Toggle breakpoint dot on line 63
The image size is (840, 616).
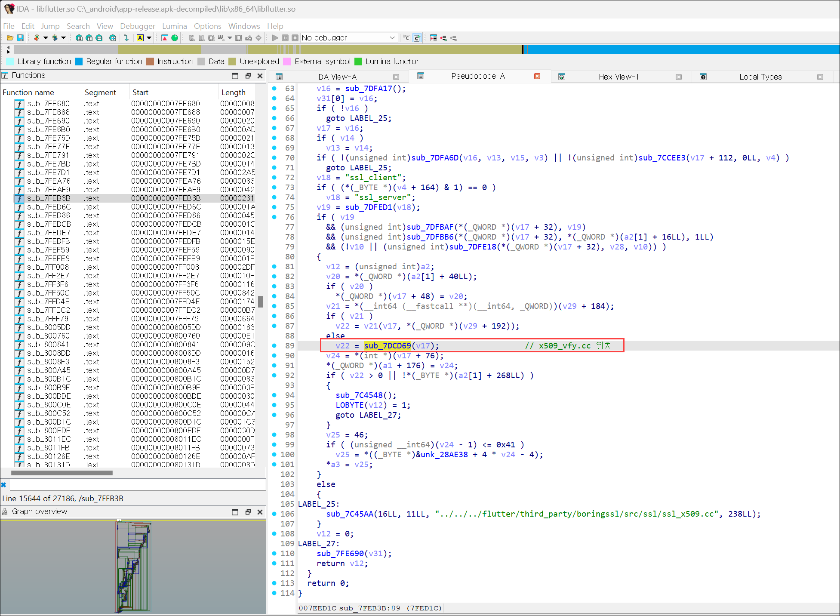274,88
